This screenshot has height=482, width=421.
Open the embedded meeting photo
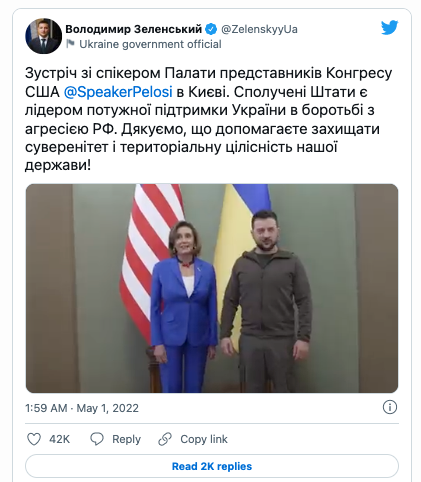coord(212,288)
